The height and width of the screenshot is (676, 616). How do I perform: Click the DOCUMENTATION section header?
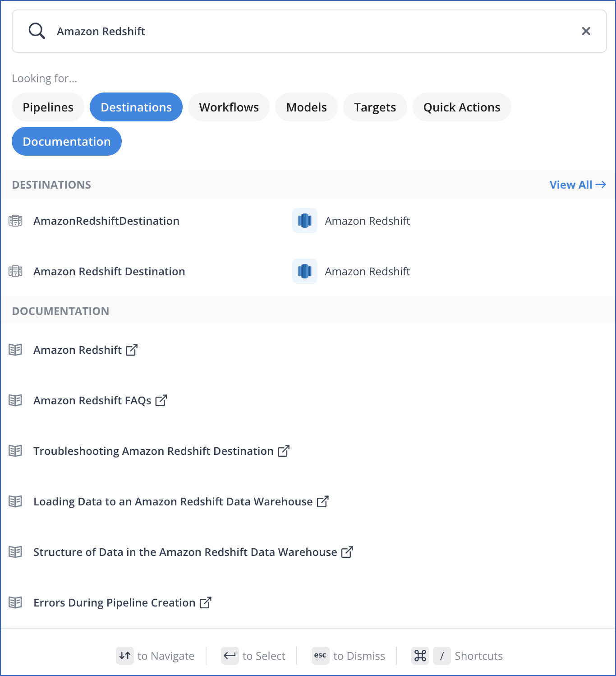pos(60,311)
